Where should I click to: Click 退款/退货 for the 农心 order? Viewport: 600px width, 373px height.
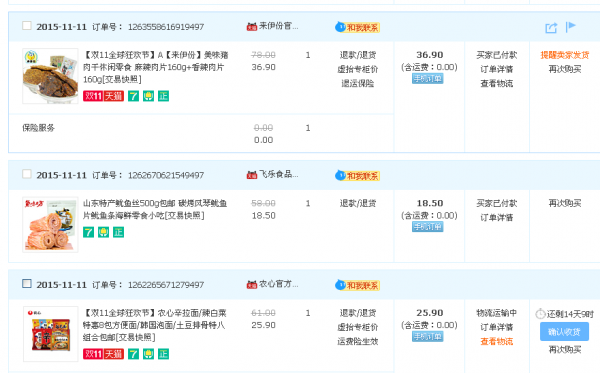pyautogui.click(x=358, y=313)
